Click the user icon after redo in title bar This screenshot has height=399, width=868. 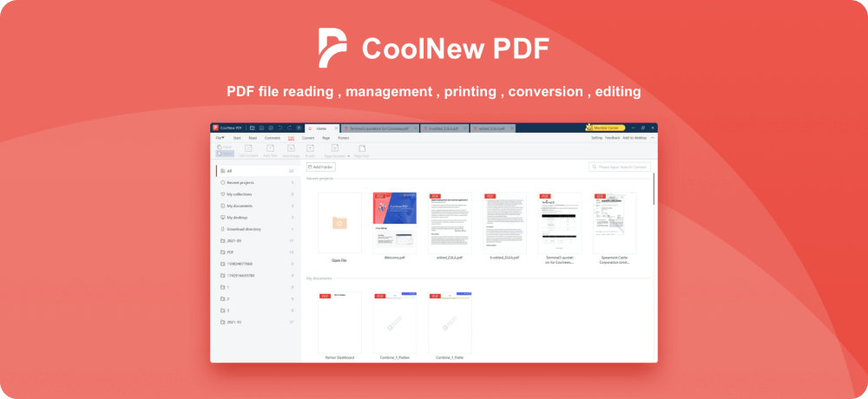(x=299, y=128)
